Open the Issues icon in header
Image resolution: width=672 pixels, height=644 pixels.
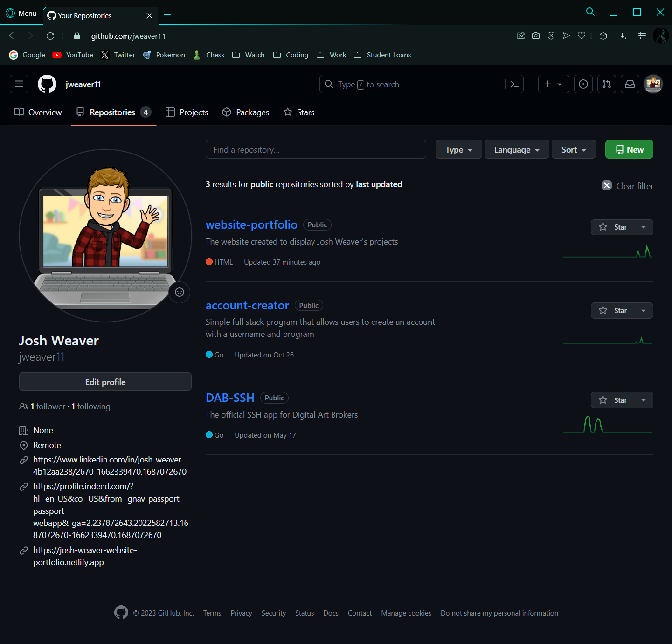pyautogui.click(x=583, y=84)
